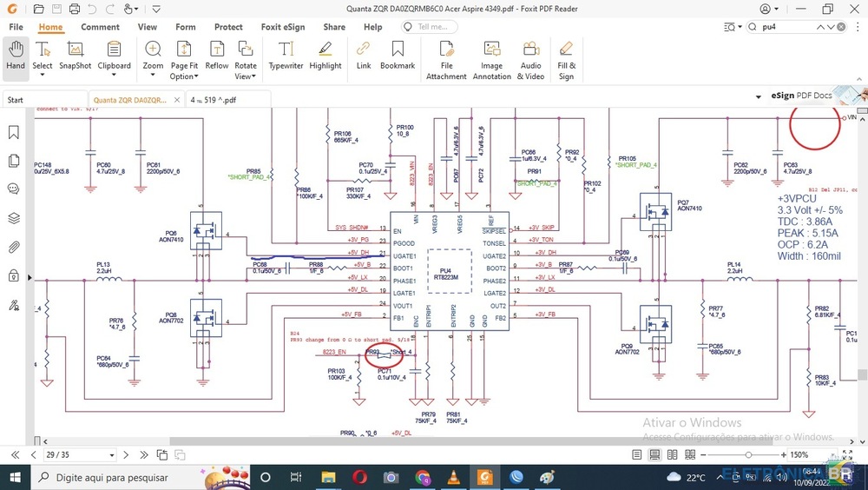Viewport: 868px width, 490px height.
Task: Open the Bookmarks side panel
Action: pyautogui.click(x=14, y=133)
